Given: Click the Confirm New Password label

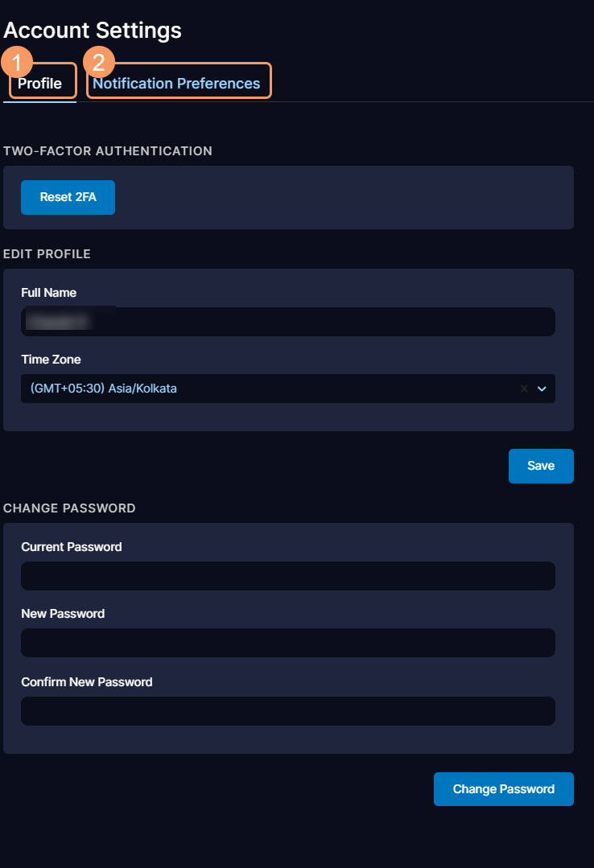Looking at the screenshot, I should (87, 682).
